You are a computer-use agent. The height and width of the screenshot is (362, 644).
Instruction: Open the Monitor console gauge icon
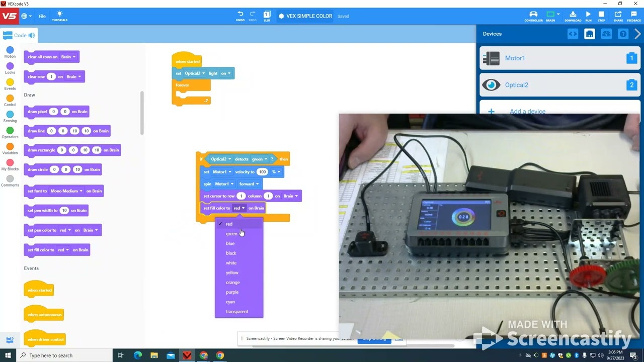click(606, 34)
